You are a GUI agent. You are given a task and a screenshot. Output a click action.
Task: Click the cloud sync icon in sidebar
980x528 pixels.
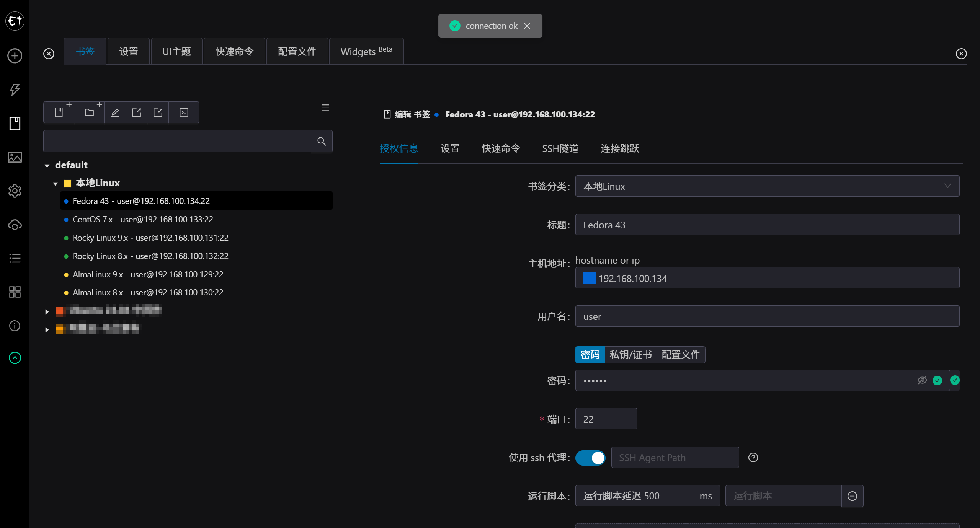(x=15, y=225)
